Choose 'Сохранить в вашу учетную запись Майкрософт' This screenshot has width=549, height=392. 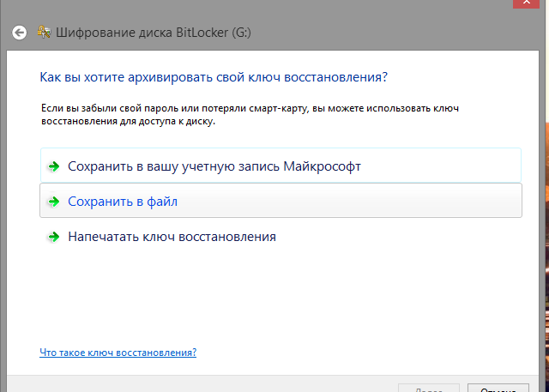coord(281,166)
